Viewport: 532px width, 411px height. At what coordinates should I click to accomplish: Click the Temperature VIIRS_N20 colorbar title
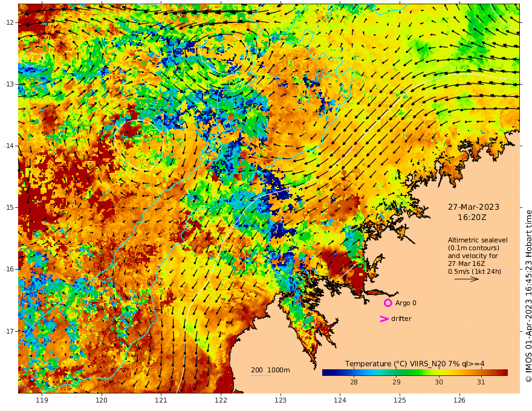coord(415,364)
